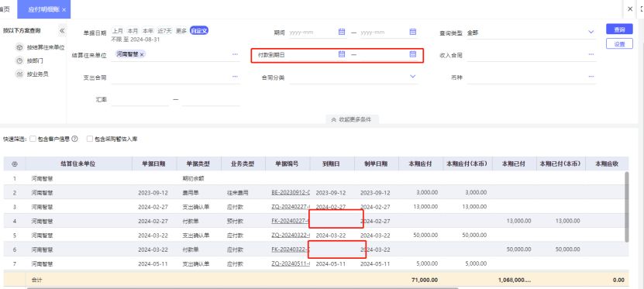
Task: Open the 付款到期日 end calendar icon
Action: click(x=413, y=54)
